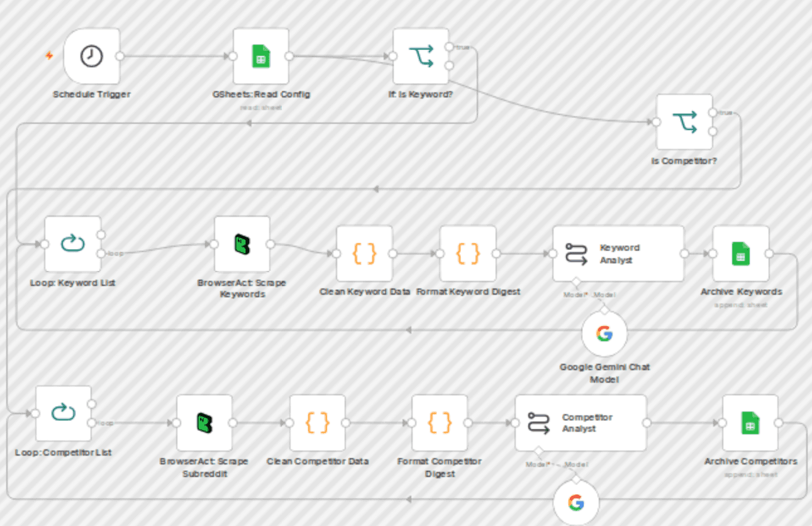This screenshot has height=526, width=812.
Task: Open the GSheets: Read Config node icon
Action: click(260, 56)
